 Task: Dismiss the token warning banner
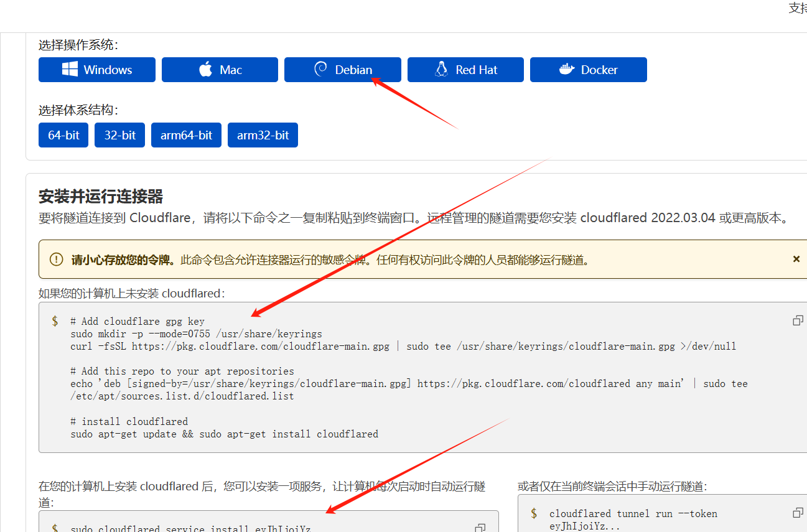click(796, 259)
